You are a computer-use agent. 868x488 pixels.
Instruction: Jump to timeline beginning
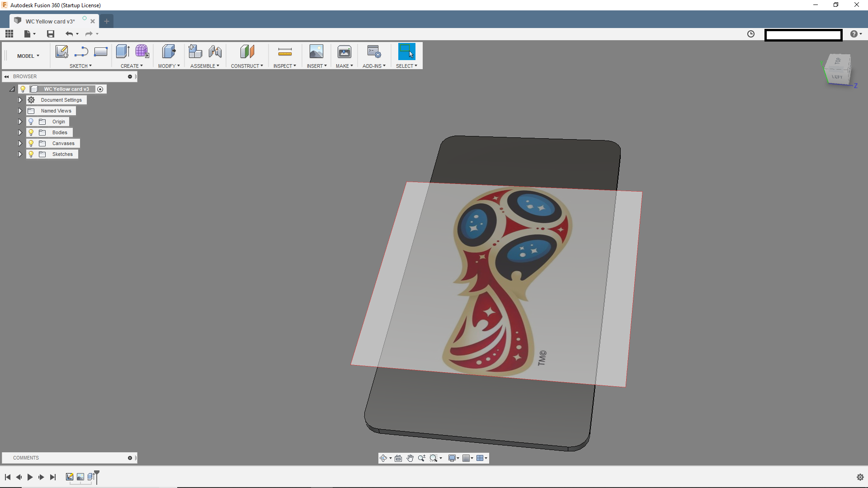point(8,477)
